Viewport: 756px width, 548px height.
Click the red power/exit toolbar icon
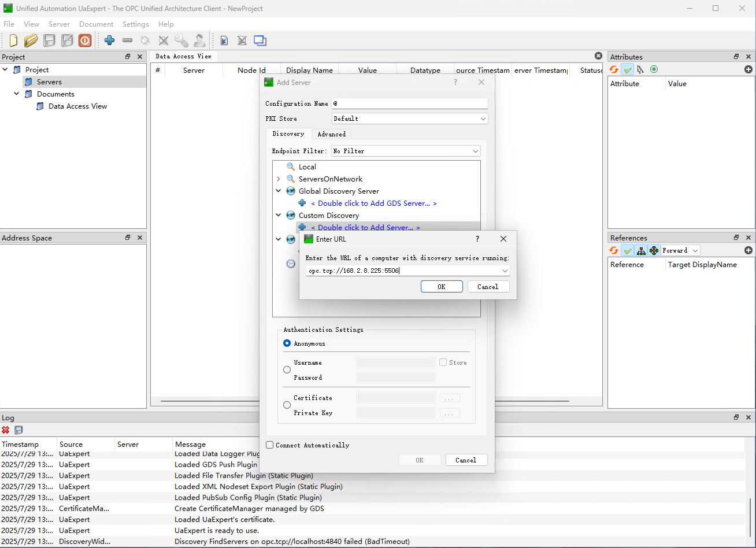coord(85,40)
